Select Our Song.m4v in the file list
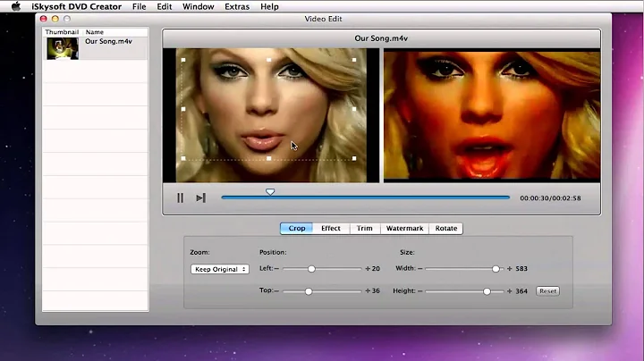 pos(108,41)
